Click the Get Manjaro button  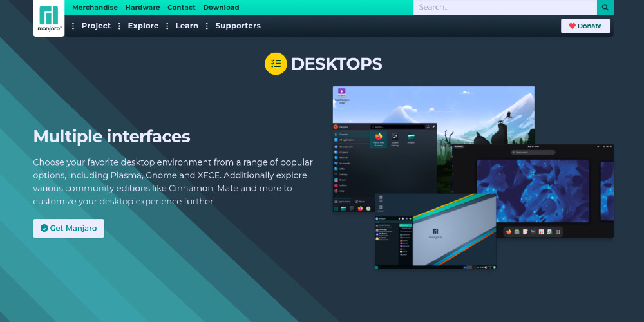pyautogui.click(x=69, y=229)
